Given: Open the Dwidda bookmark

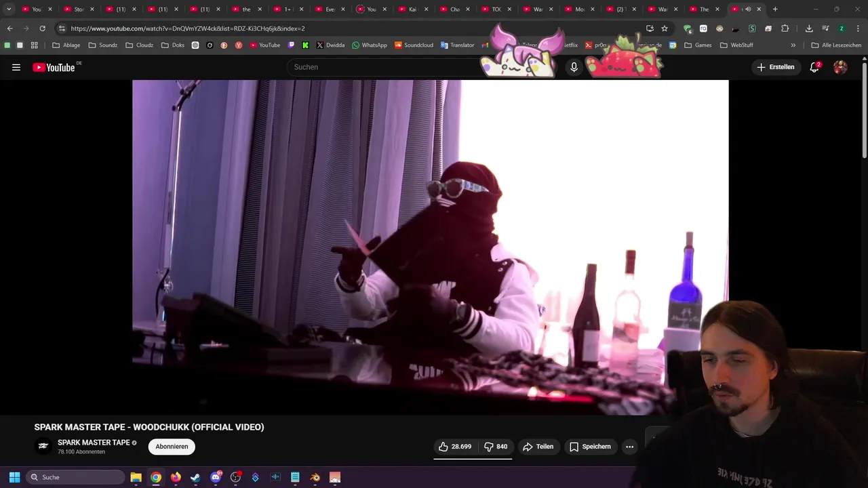Looking at the screenshot, I should 330,45.
